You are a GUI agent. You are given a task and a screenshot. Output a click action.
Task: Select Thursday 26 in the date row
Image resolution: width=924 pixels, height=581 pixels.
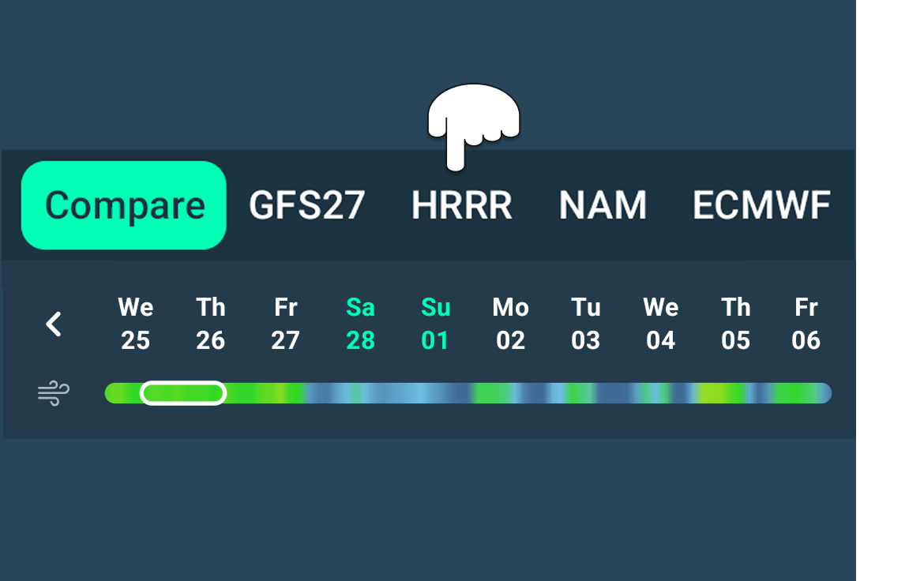point(210,324)
